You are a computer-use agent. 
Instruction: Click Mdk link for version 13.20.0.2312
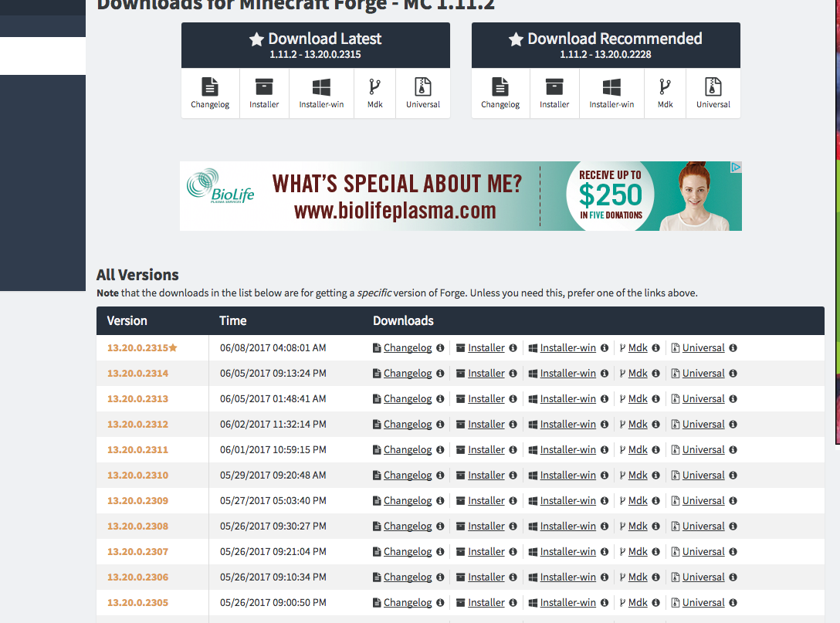click(638, 425)
